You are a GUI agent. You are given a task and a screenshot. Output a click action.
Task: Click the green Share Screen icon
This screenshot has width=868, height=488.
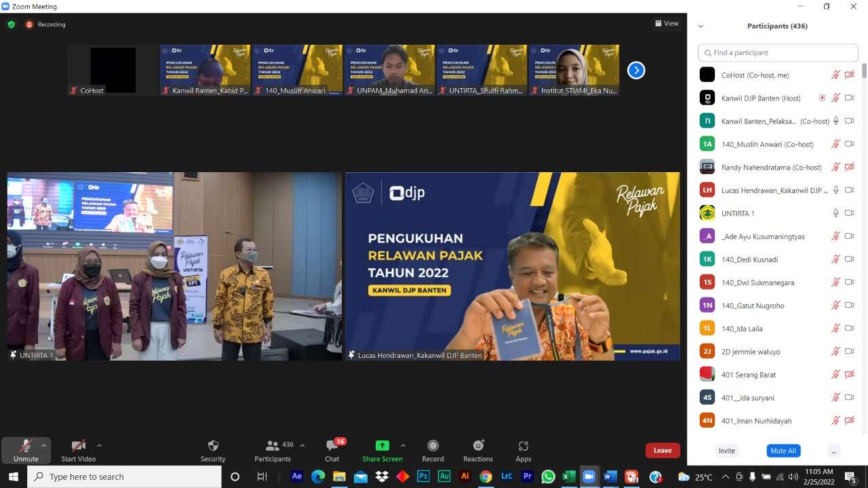[382, 445]
